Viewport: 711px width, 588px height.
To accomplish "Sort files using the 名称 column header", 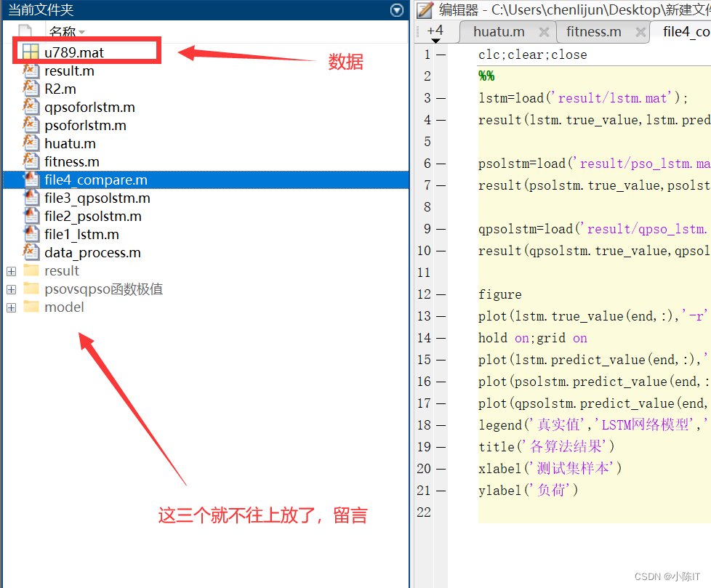I will 67,32.
